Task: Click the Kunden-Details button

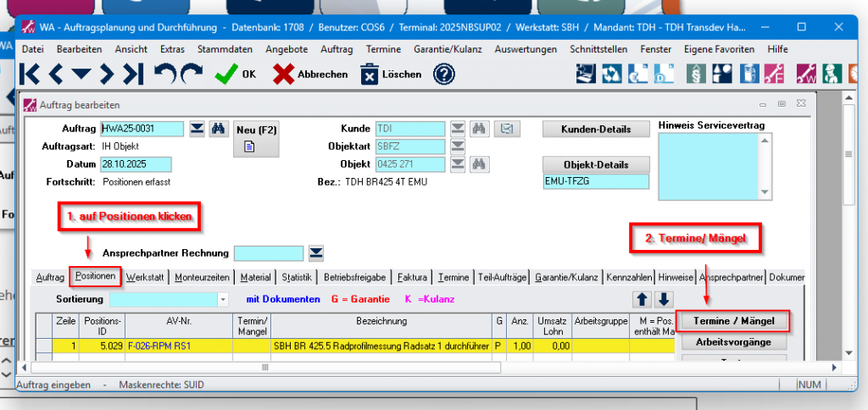Action: click(x=596, y=129)
